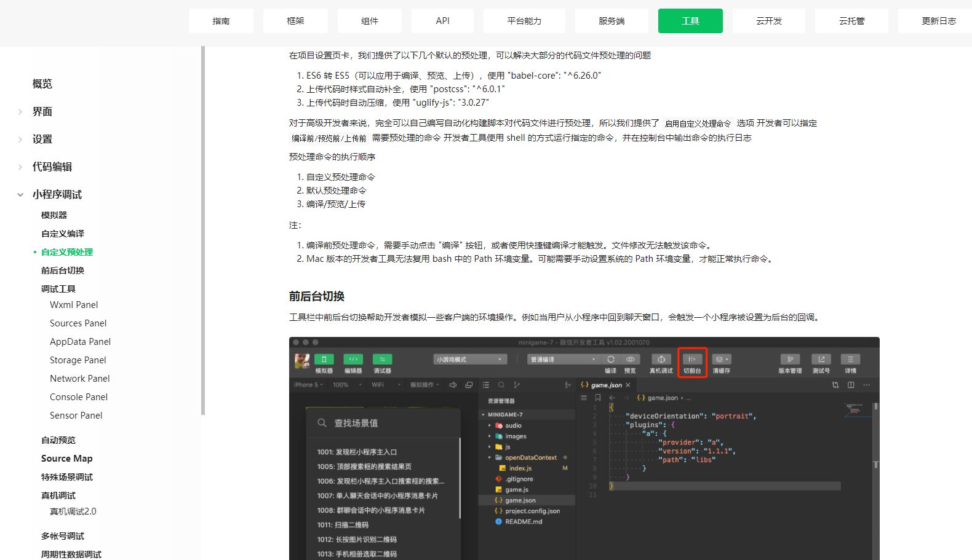Screen dimensions: 972x560
Task: Click the 编译前/预览前/上传前 inline code text
Action: [x=329, y=138]
